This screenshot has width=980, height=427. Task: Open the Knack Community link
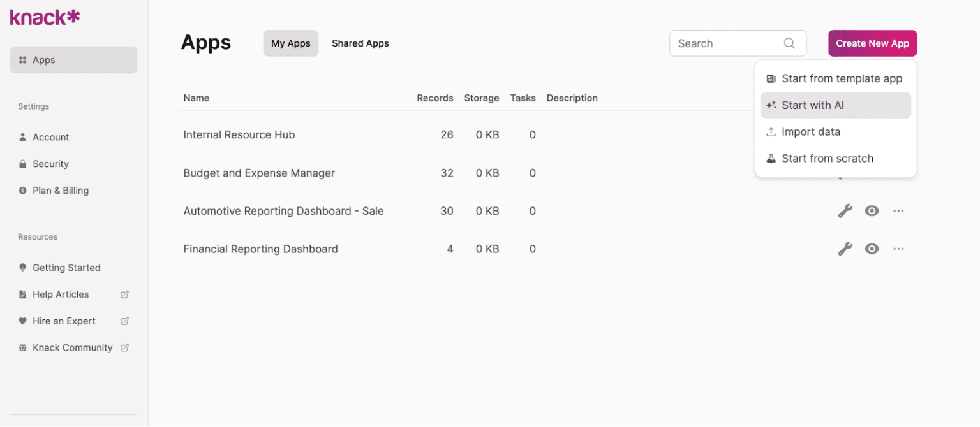(72, 347)
